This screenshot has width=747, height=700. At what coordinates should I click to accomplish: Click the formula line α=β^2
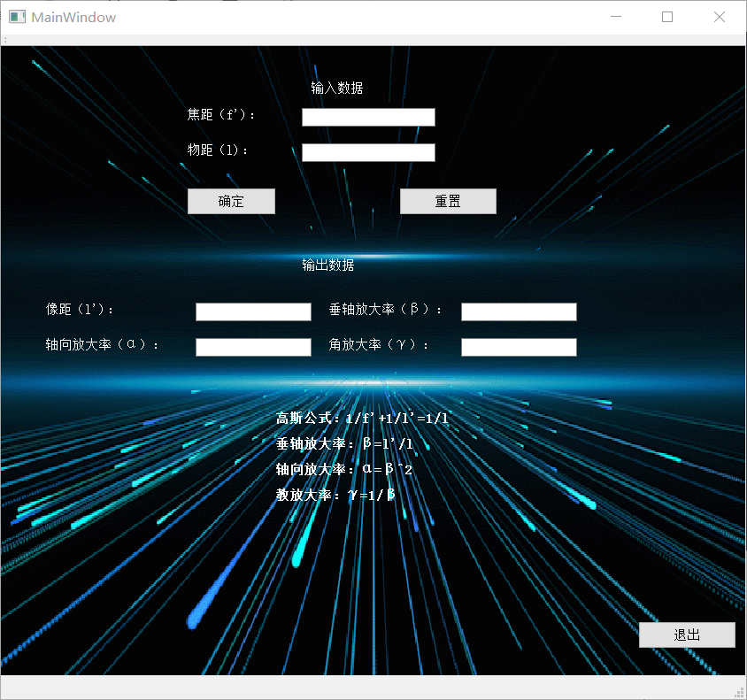click(x=344, y=470)
